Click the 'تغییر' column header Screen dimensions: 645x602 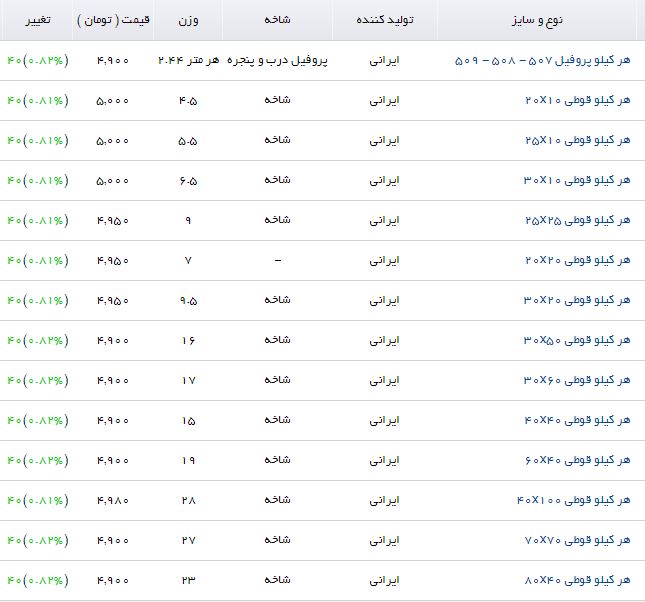[x=38, y=20]
